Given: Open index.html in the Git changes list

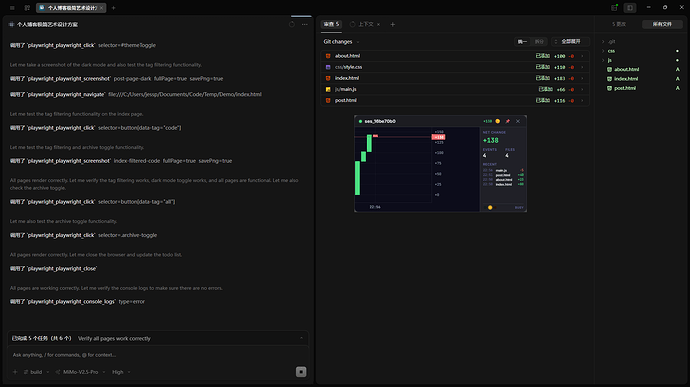Looking at the screenshot, I should coord(455,78).
